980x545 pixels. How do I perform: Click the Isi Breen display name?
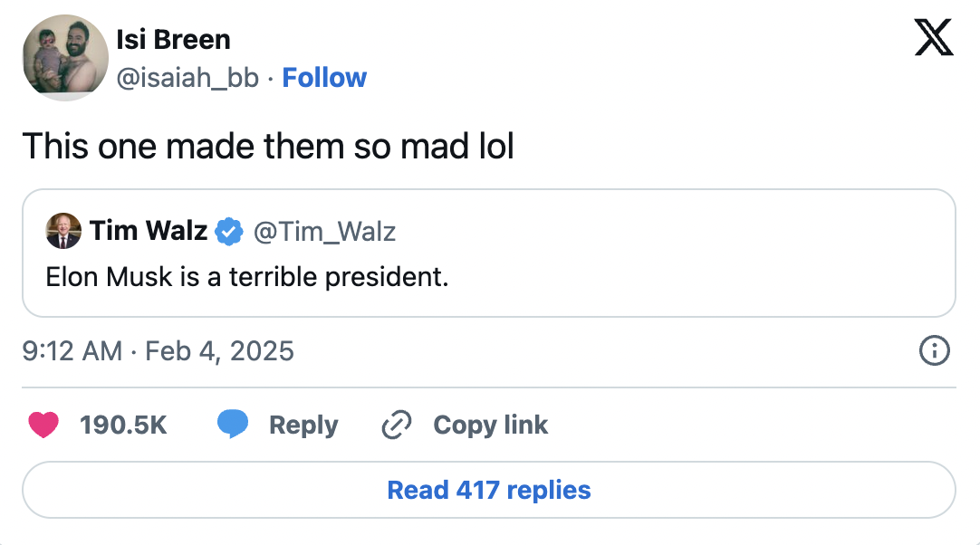click(173, 39)
